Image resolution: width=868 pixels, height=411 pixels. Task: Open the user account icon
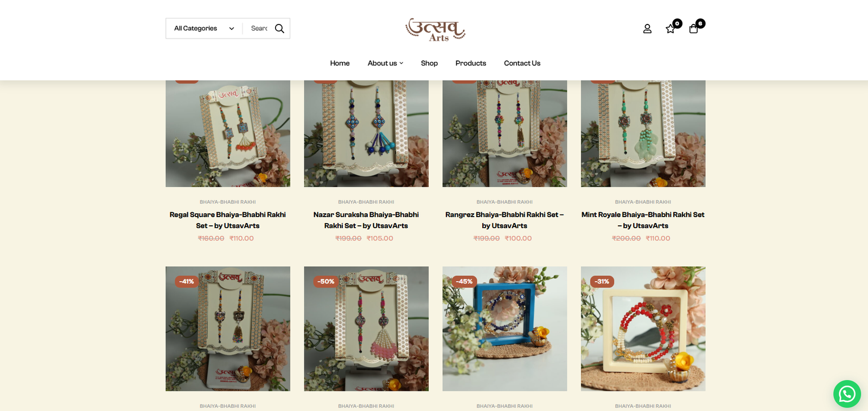[647, 29]
